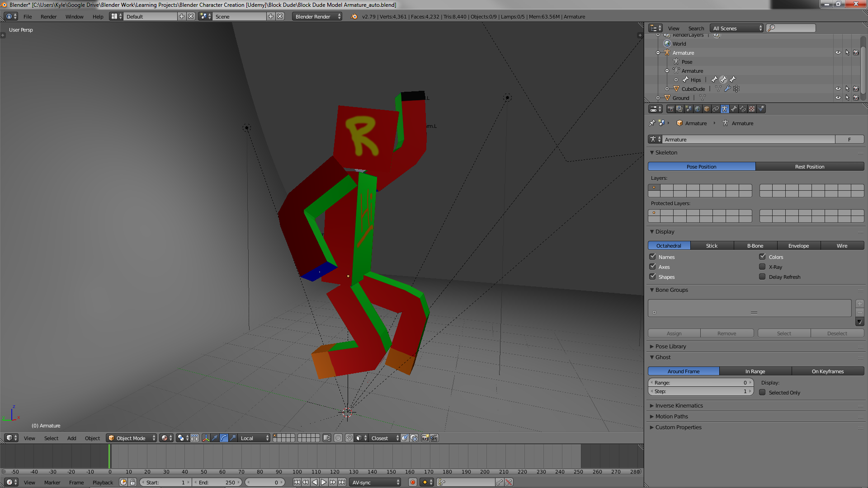Hide the Ground object with its eye toggle
Image resolution: width=868 pixels, height=488 pixels.
[x=839, y=98]
